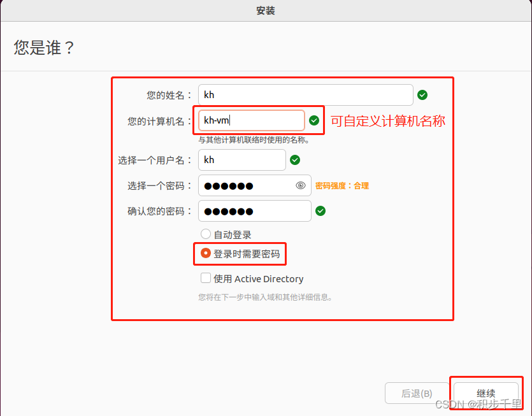Click the 确认您的密码 confirm password field
This screenshot has width=532, height=416.
pyautogui.click(x=254, y=211)
